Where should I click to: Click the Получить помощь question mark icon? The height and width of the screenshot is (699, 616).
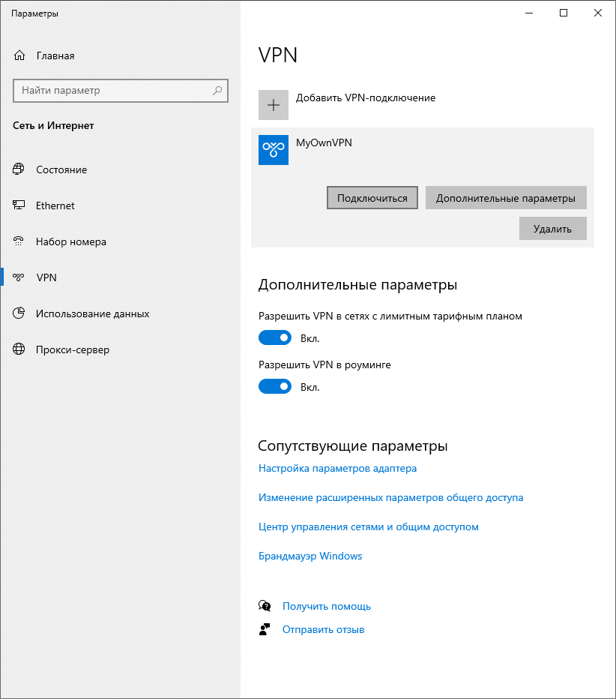pos(265,605)
